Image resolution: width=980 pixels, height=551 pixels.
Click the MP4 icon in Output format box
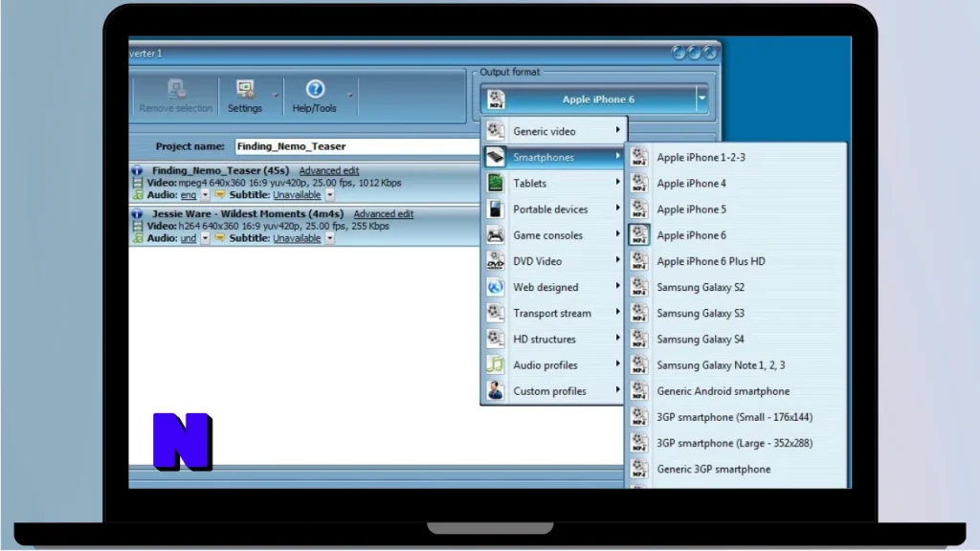[497, 99]
